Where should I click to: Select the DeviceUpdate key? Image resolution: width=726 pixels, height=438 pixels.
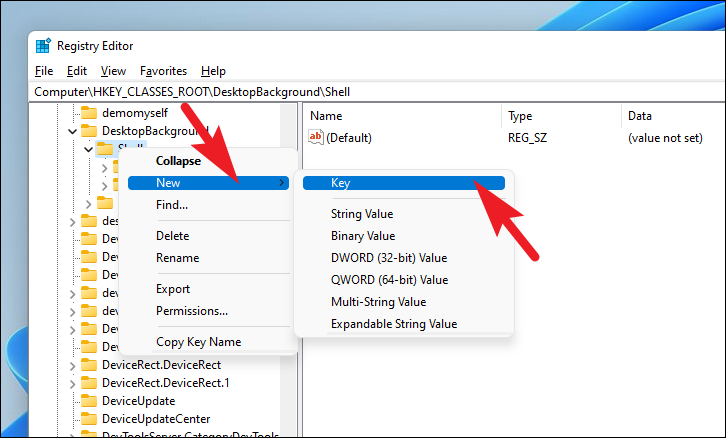coord(138,401)
